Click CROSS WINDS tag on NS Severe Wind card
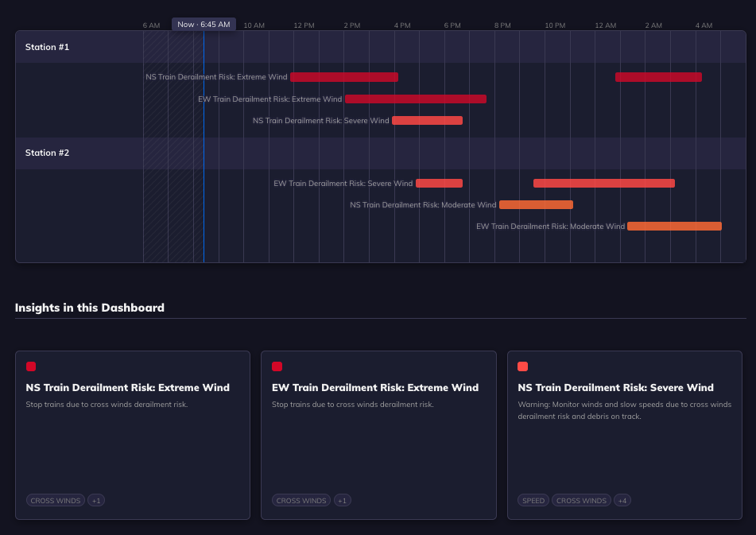This screenshot has width=756, height=535. [581, 500]
